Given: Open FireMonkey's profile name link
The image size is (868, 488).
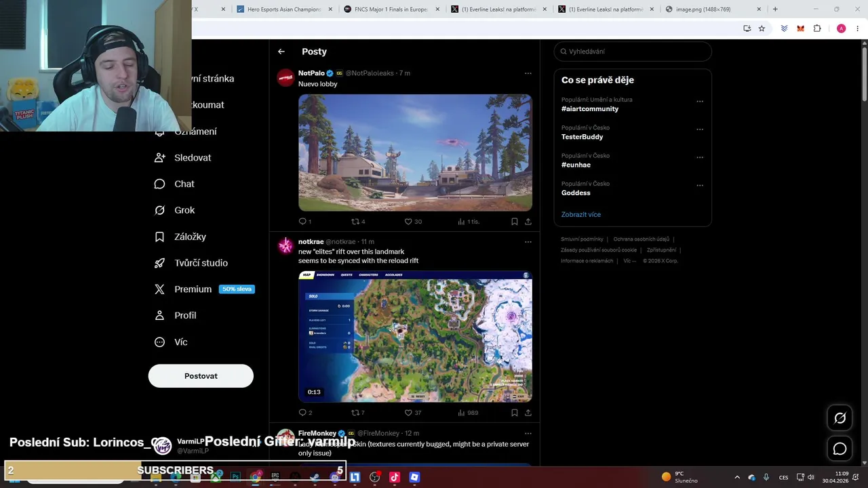Looking at the screenshot, I should 317,434.
